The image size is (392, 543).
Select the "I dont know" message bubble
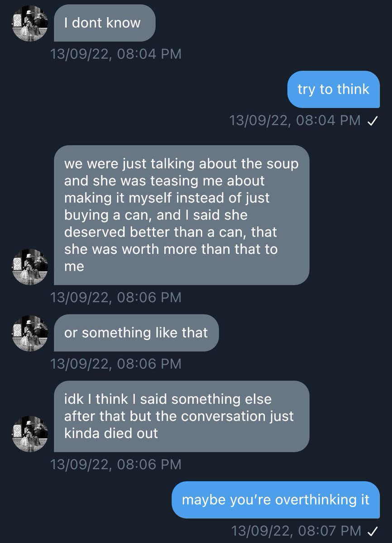point(105,23)
